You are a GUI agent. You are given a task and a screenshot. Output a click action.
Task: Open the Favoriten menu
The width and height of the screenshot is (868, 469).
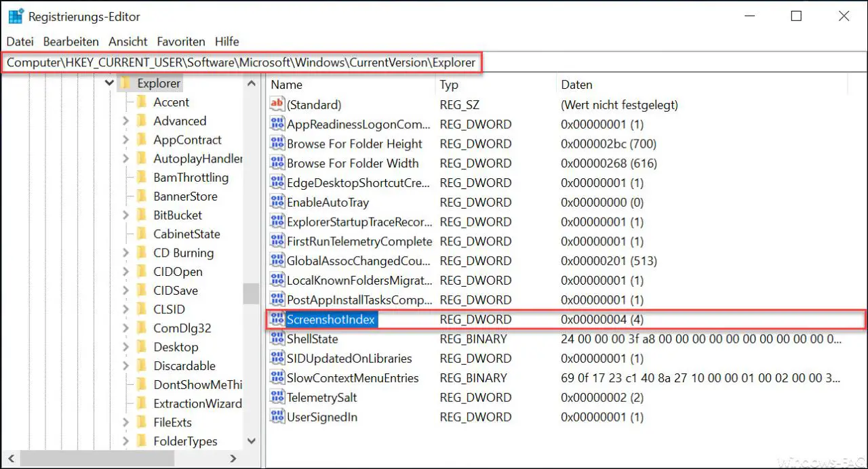pos(181,41)
